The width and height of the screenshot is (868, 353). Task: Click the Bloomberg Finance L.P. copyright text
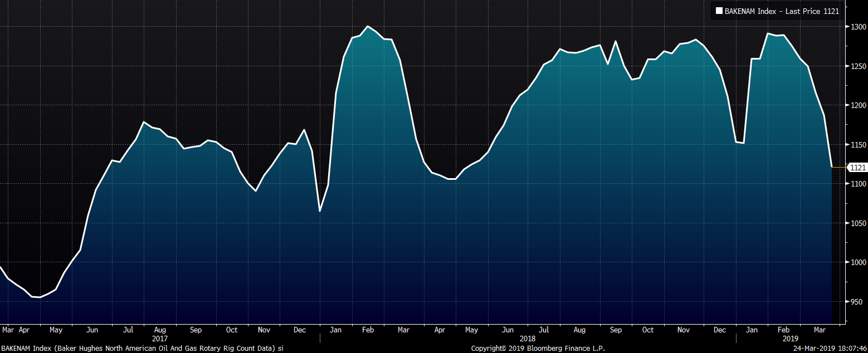click(x=538, y=349)
